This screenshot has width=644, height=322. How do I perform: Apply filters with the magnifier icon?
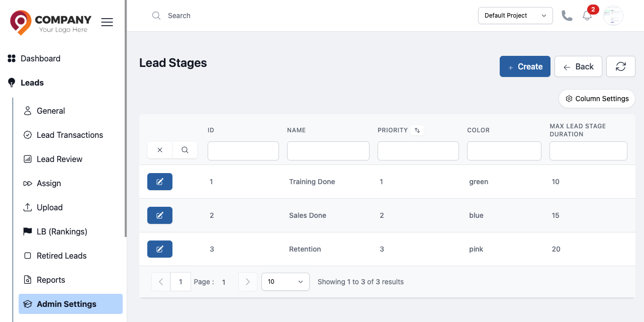tap(185, 150)
